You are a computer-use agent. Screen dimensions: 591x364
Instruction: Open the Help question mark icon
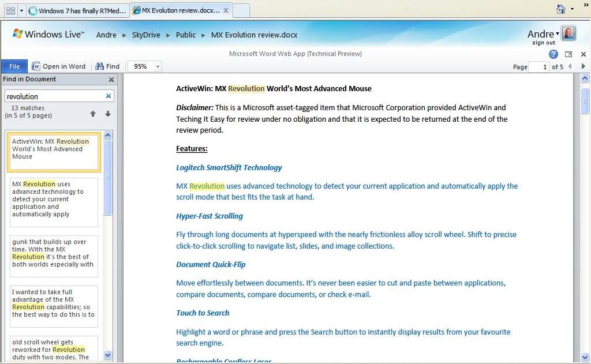[553, 54]
